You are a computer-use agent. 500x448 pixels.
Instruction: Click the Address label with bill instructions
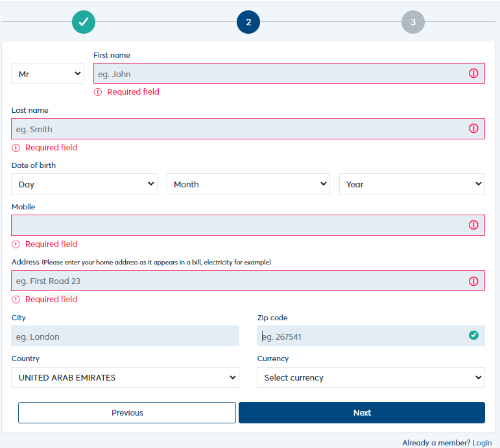click(x=141, y=262)
